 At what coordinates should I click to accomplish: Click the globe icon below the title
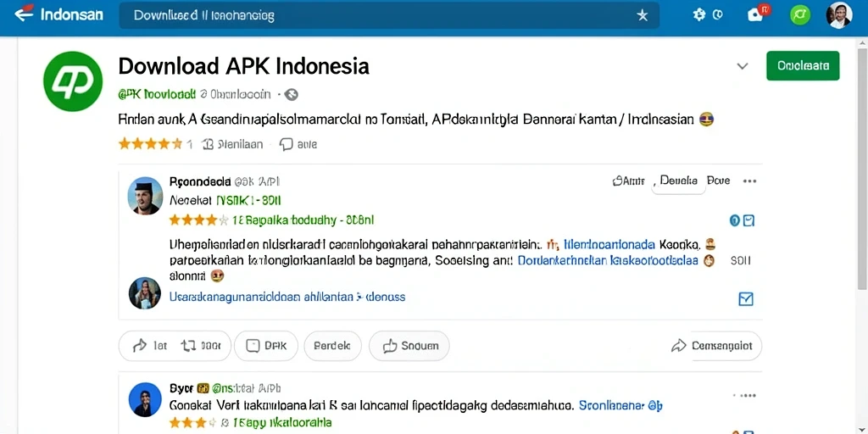pos(292,95)
